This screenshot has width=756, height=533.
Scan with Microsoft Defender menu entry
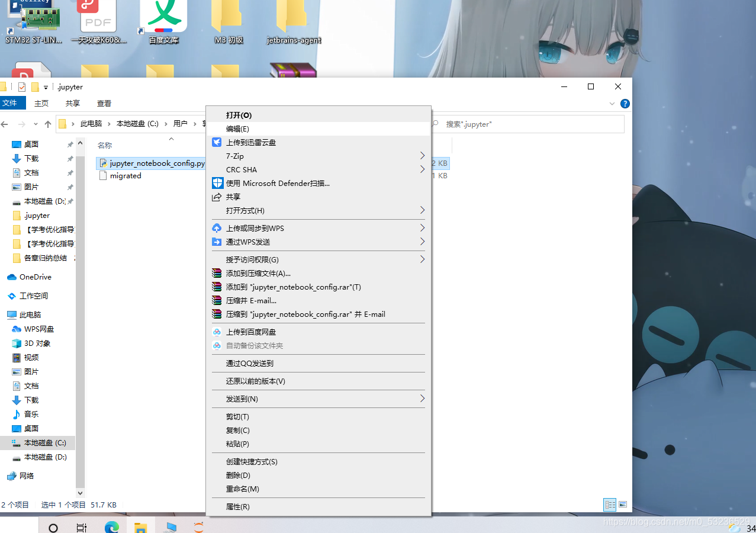tap(319, 183)
